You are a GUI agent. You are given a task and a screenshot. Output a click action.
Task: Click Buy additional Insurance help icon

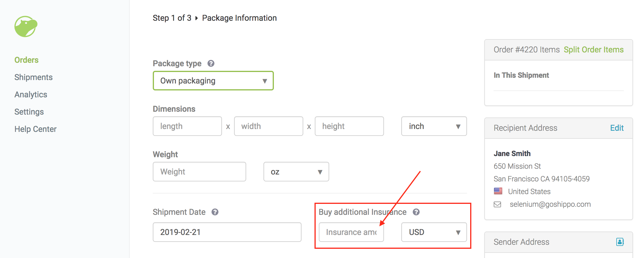(416, 212)
